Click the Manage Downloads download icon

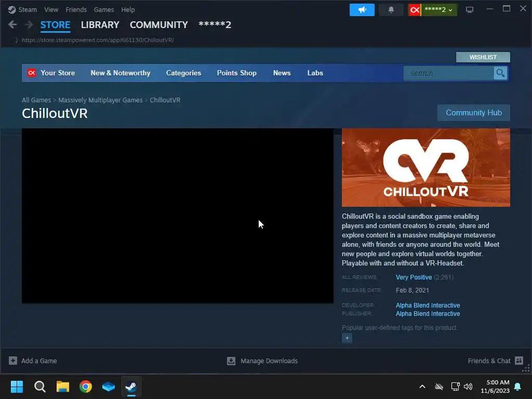231,361
